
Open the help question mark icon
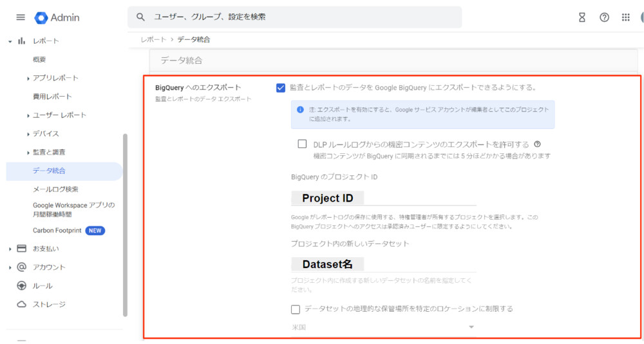(x=604, y=17)
